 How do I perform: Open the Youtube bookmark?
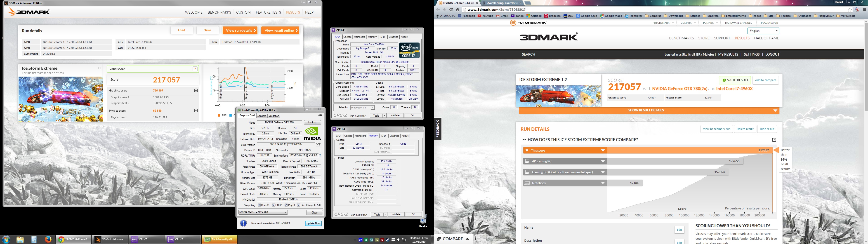(x=485, y=16)
